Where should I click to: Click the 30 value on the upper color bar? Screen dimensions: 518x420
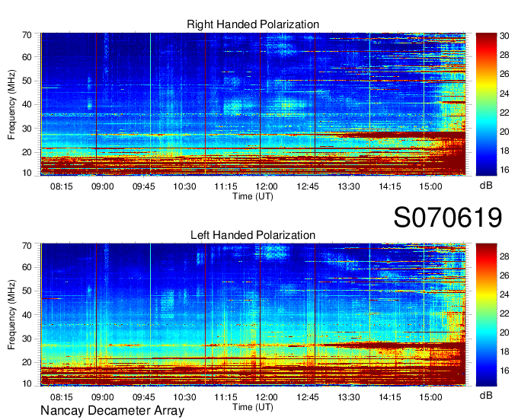click(504, 36)
